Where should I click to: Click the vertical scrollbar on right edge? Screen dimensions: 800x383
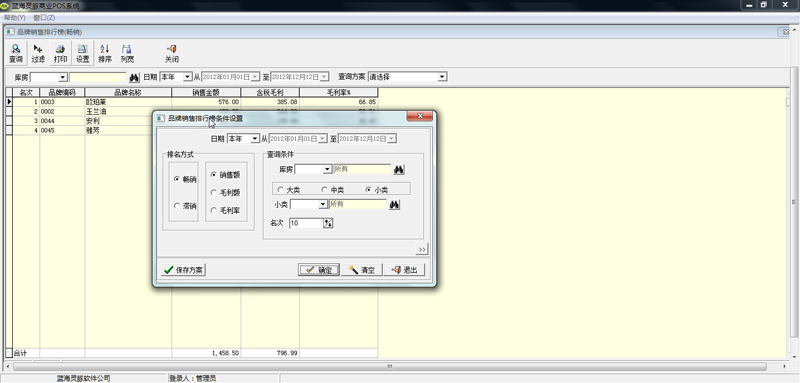pos(794,201)
